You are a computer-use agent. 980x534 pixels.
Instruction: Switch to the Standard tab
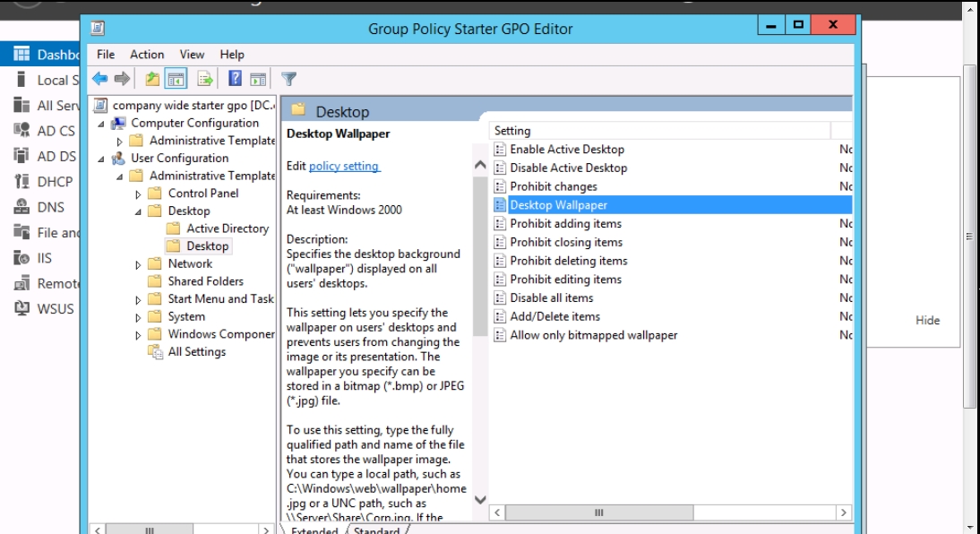[376, 530]
